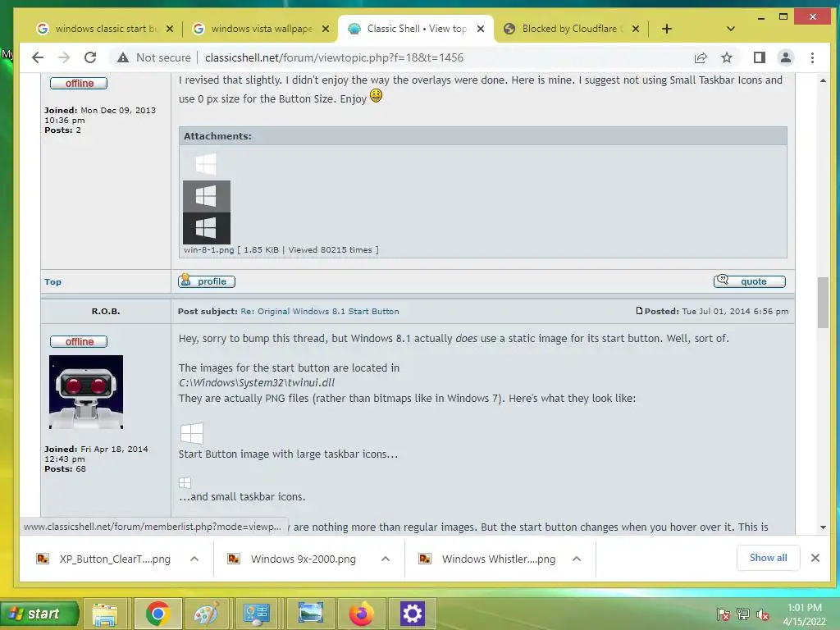Open the Chrome profile avatar
840x630 pixels.
click(x=785, y=57)
